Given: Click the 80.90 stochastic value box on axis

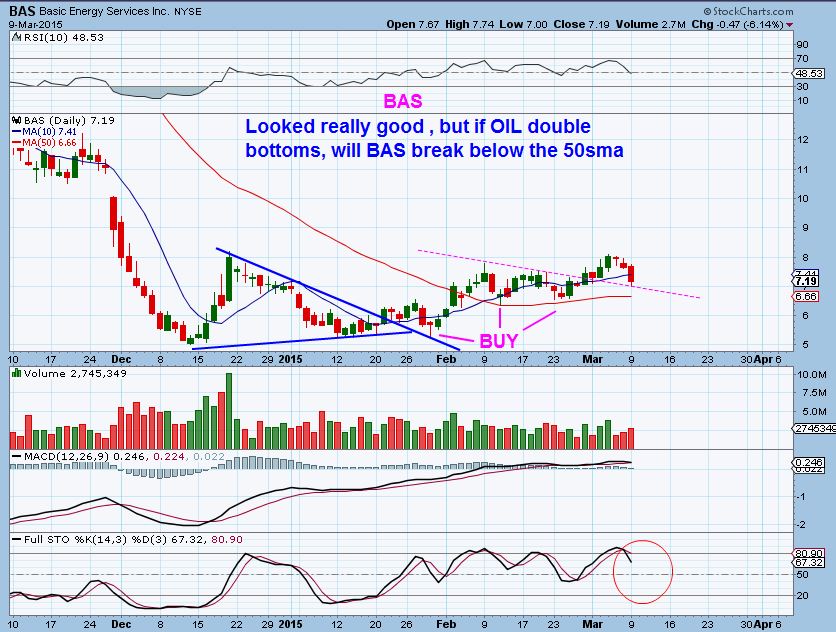Looking at the screenshot, I should [809, 554].
